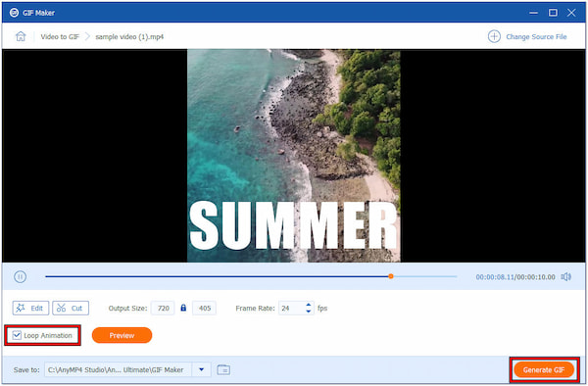Screen dimensions: 588x386
Task: Click the Change Source File link
Action: click(536, 36)
